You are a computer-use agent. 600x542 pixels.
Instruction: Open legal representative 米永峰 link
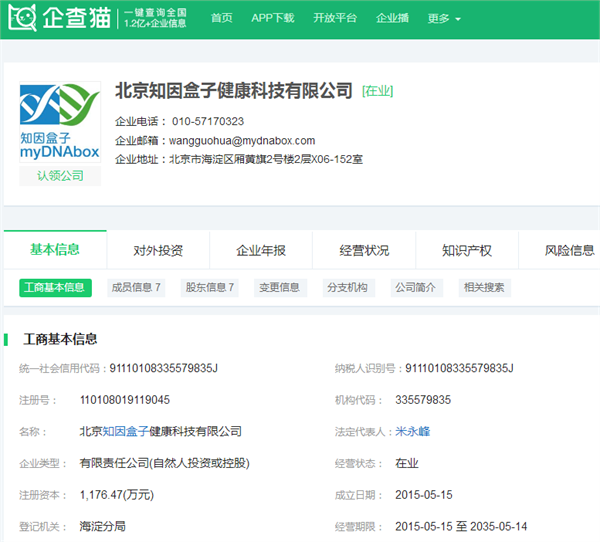412,432
